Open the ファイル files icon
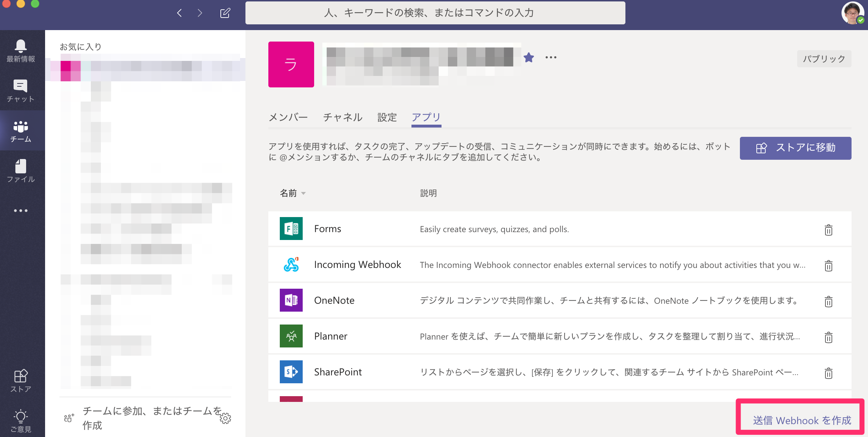 tap(21, 166)
